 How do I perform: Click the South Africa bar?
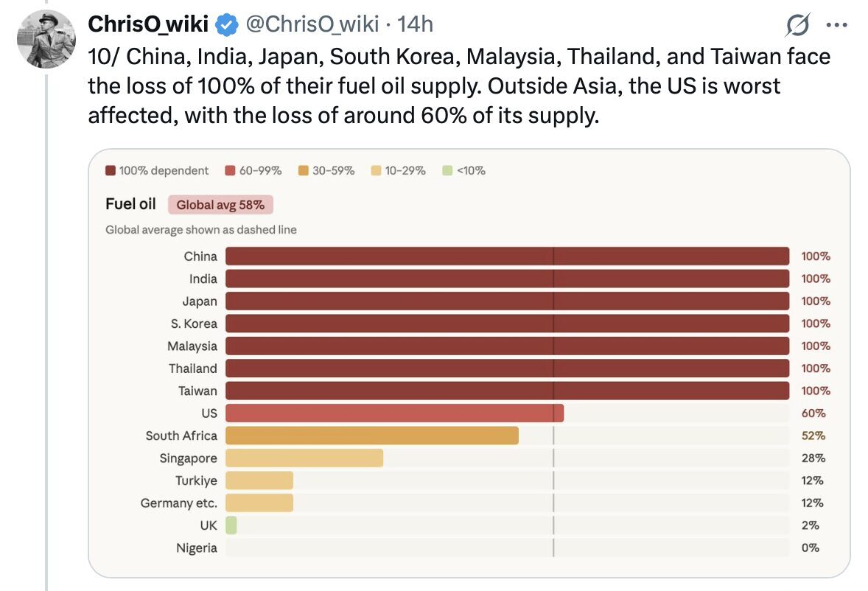371,436
